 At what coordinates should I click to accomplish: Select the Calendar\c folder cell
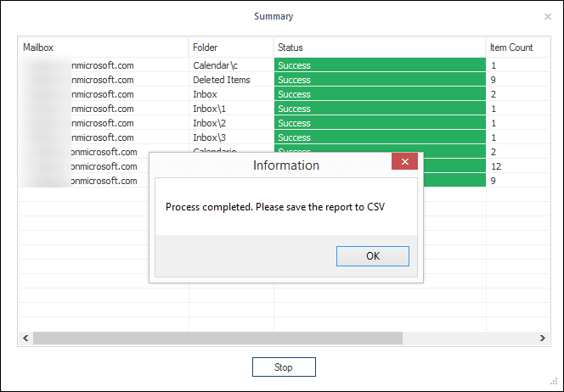pyautogui.click(x=231, y=65)
